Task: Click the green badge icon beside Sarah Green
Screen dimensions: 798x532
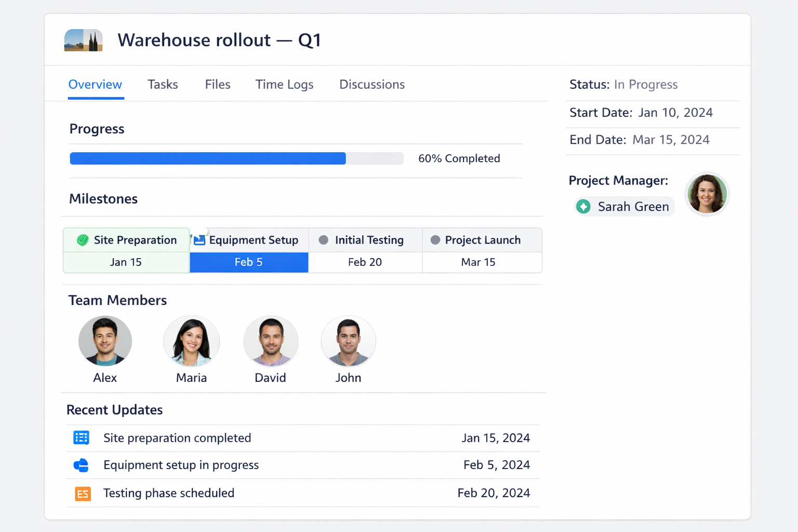Action: (x=583, y=206)
